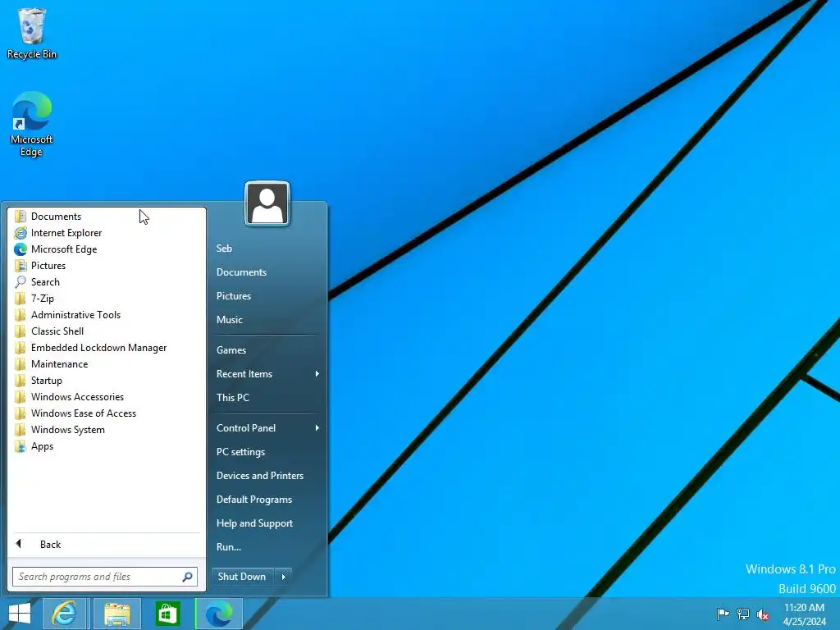The height and width of the screenshot is (630, 840).
Task: Click the Microsoft Edge icon in programs list
Action: pos(21,249)
